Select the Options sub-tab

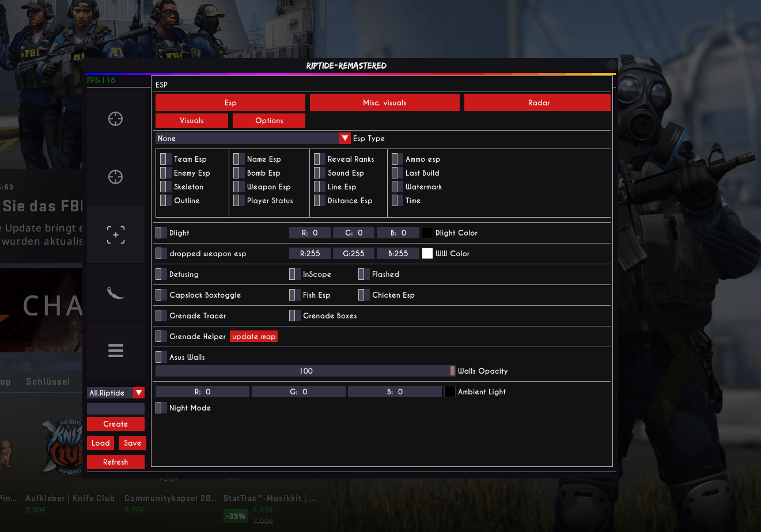[x=269, y=120]
